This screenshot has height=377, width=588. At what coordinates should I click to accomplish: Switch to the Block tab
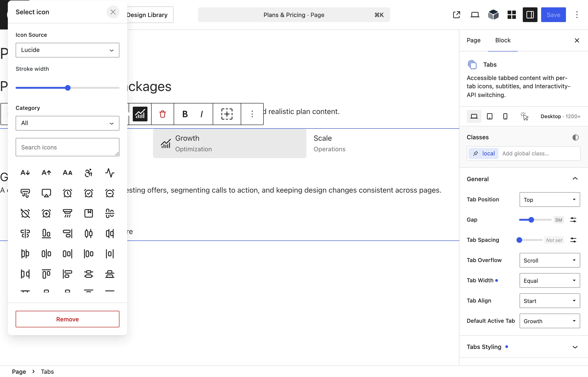pos(503,40)
